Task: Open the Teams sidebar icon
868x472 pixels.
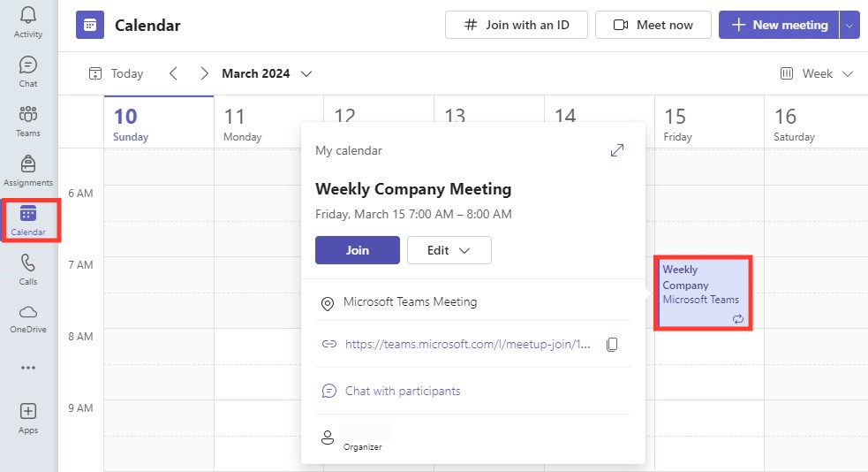Action: pos(27,114)
